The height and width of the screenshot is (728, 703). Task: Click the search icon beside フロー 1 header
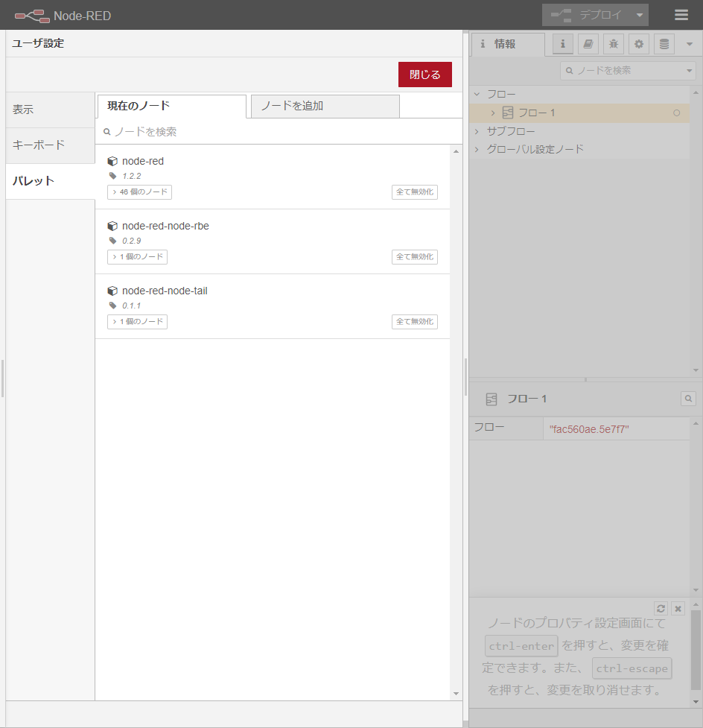[x=688, y=399]
